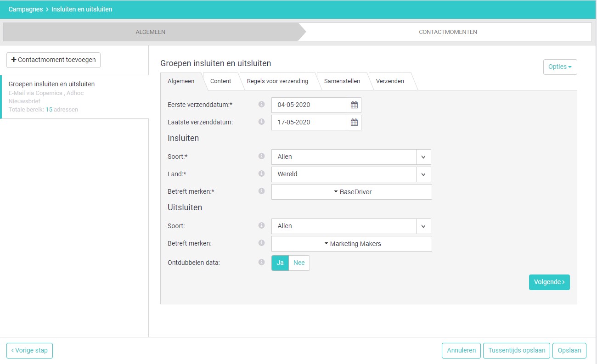
Task: Click Contactmoment toevoegen button
Action: tap(53, 60)
